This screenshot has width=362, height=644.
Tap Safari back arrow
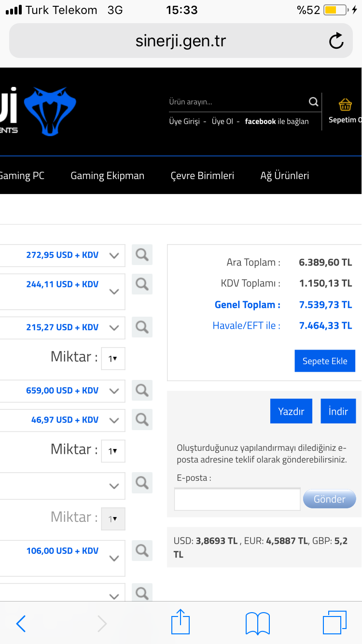[21, 624]
